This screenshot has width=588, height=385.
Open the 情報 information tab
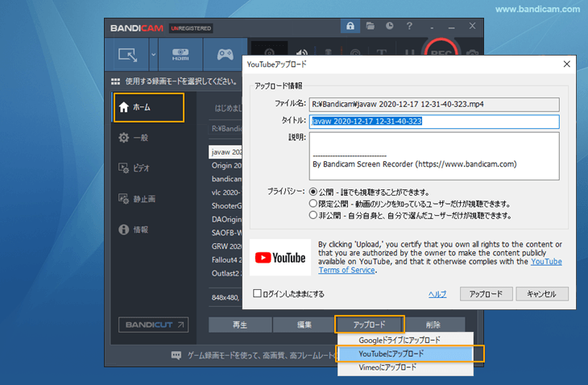tap(133, 230)
